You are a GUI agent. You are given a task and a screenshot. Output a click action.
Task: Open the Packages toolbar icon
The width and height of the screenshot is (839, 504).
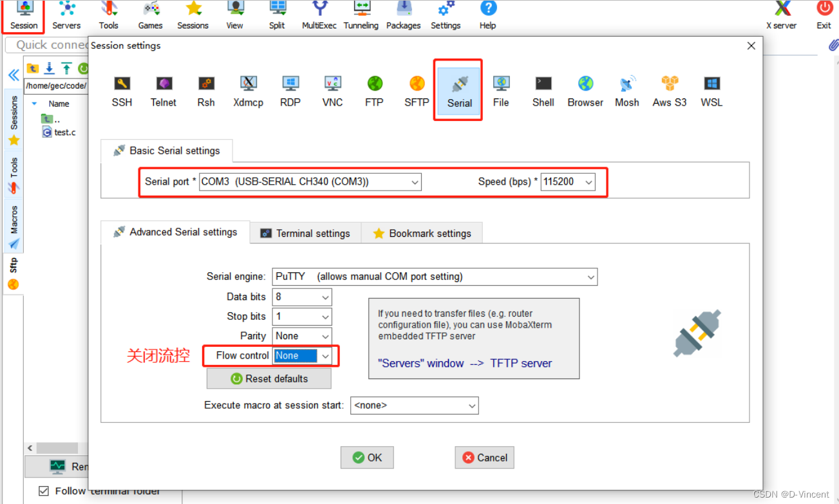point(403,16)
